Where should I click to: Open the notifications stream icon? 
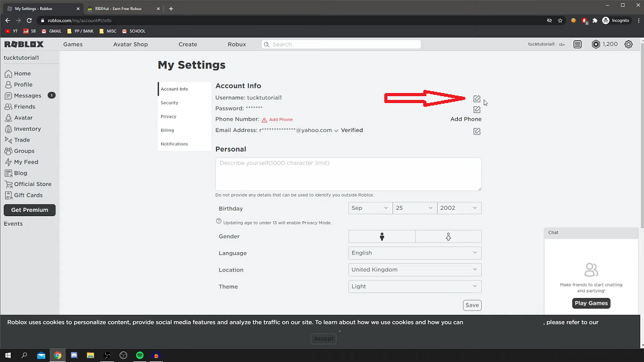[577, 45]
